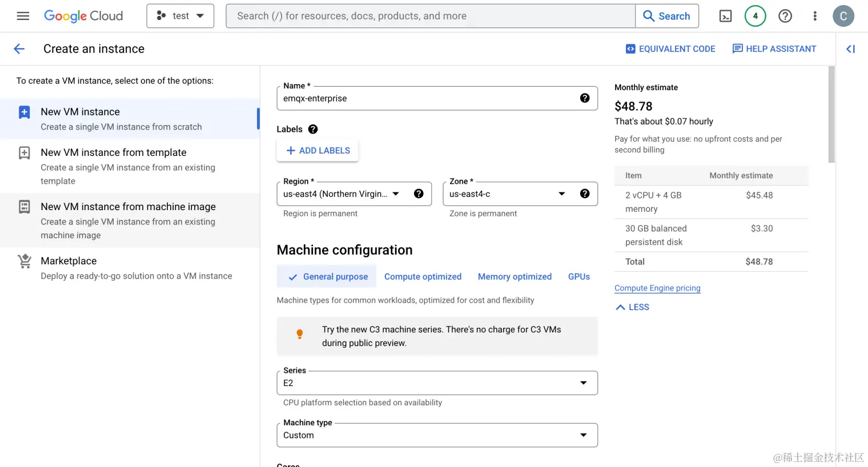Edit the Name field emqx-enterprise
Screen dimensions: 868x467
click(x=437, y=98)
